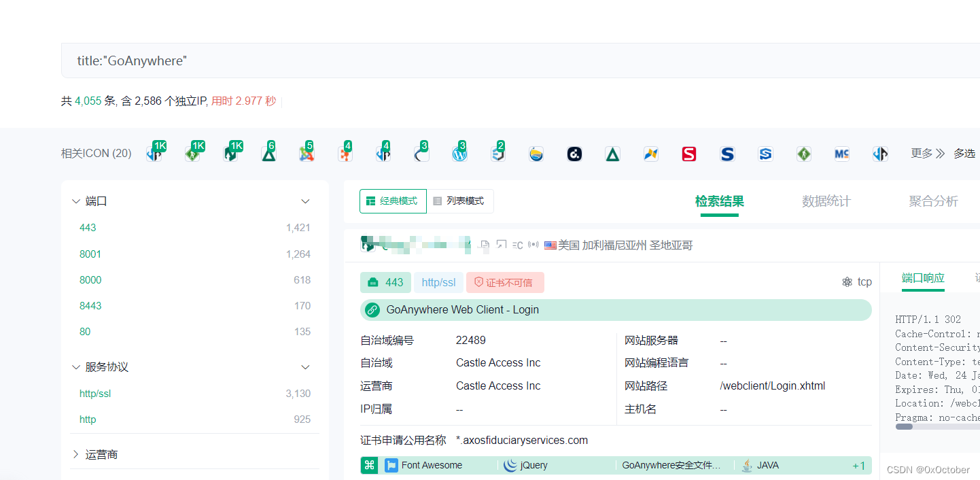
Task: Collapse the 端口 facet section
Action: click(x=75, y=201)
